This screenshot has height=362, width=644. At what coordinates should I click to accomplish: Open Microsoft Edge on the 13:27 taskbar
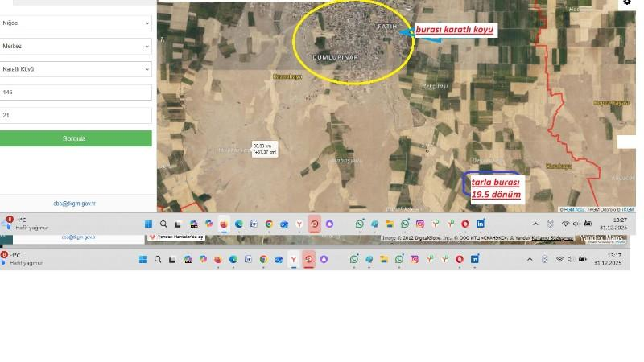[238, 224]
